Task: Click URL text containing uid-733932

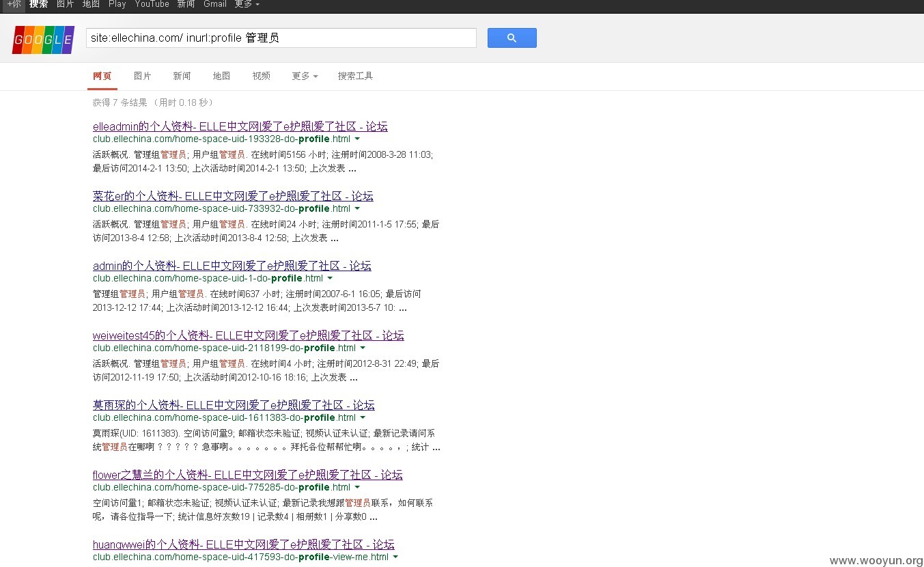Action: (221, 209)
